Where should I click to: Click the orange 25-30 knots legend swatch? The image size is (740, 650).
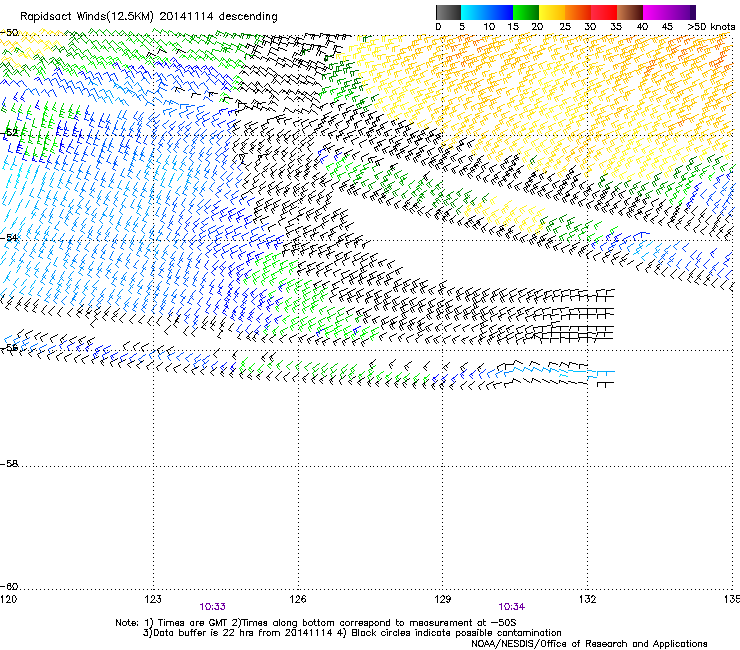pyautogui.click(x=578, y=12)
